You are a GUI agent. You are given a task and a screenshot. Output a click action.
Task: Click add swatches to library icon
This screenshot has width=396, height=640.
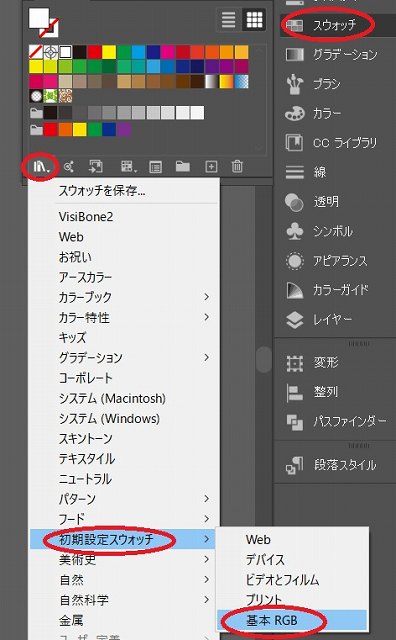[96, 167]
